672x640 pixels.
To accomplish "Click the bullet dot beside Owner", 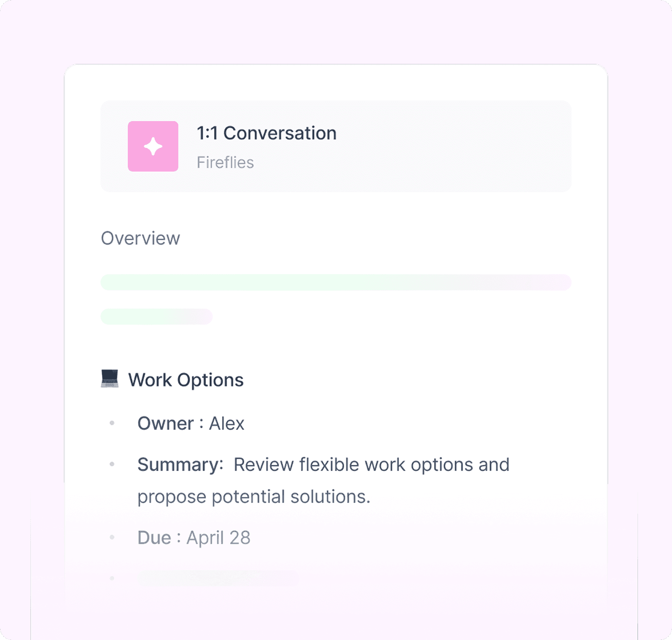I will (x=112, y=424).
